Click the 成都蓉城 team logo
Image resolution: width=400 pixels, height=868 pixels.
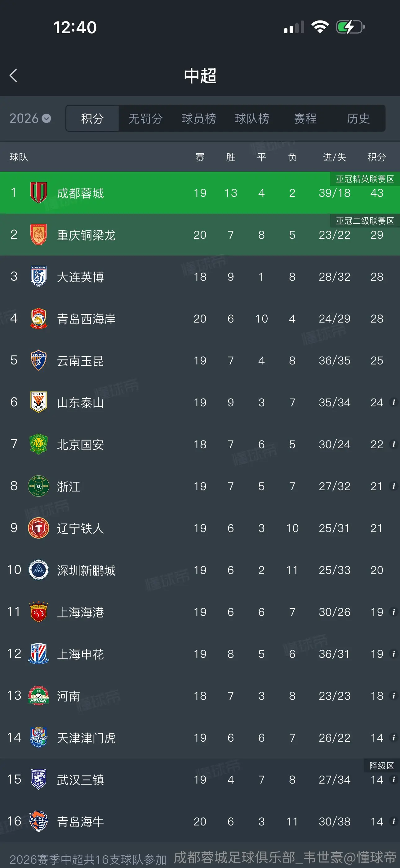tap(38, 193)
